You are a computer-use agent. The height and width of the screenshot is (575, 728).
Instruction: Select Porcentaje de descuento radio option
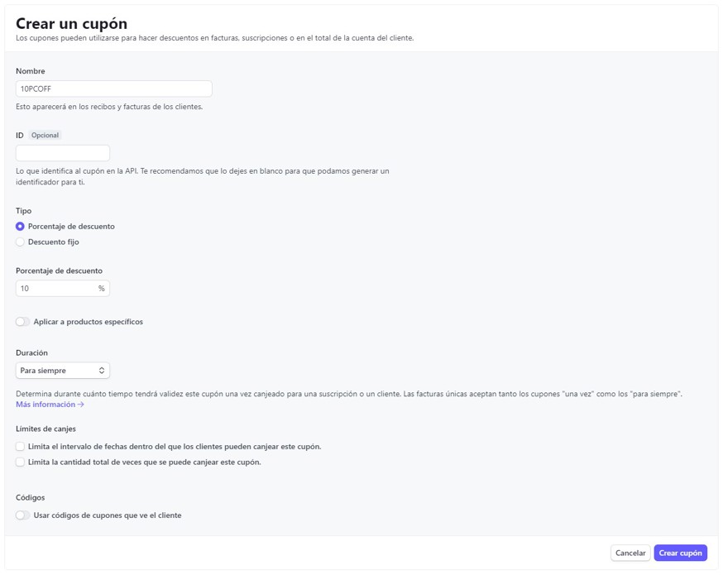(20, 226)
